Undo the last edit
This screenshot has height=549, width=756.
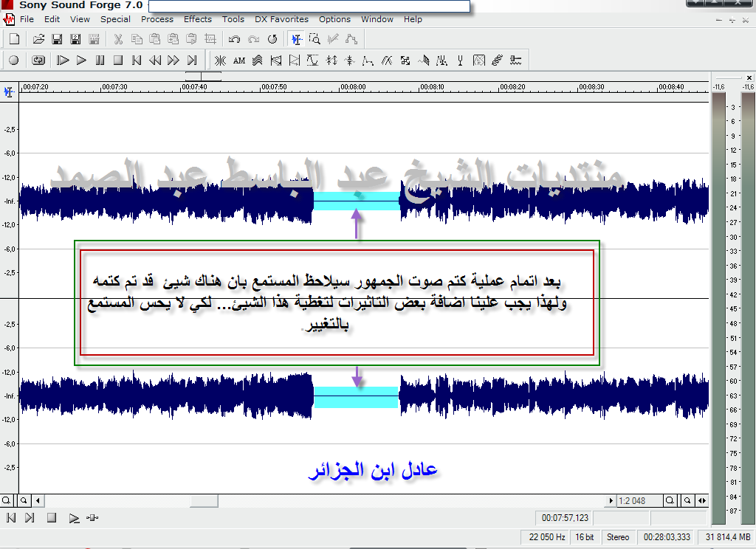click(x=234, y=39)
